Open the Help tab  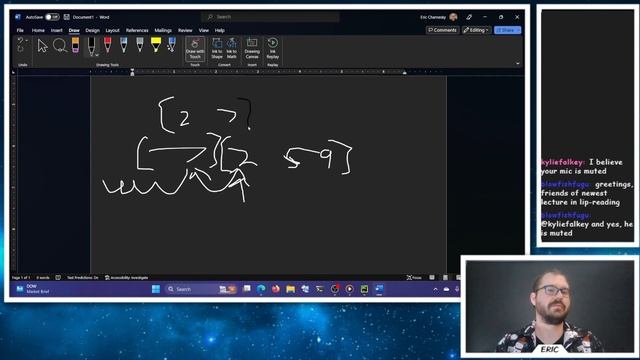(220, 30)
